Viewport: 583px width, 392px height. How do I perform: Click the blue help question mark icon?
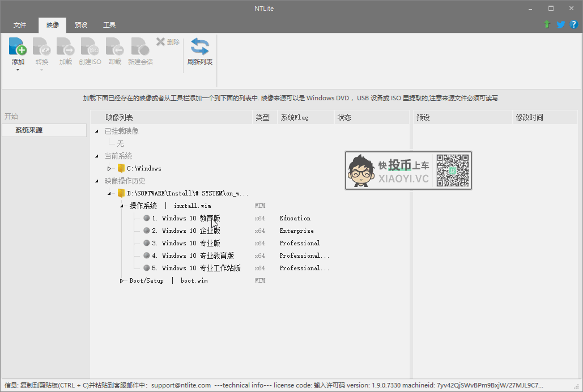[573, 25]
